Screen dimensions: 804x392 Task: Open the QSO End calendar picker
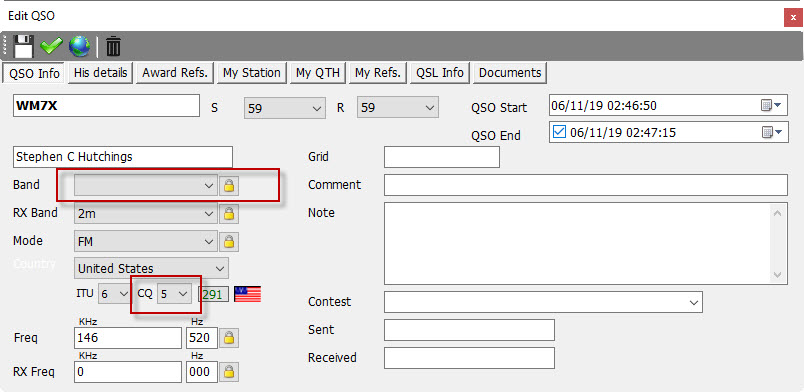[x=771, y=133]
